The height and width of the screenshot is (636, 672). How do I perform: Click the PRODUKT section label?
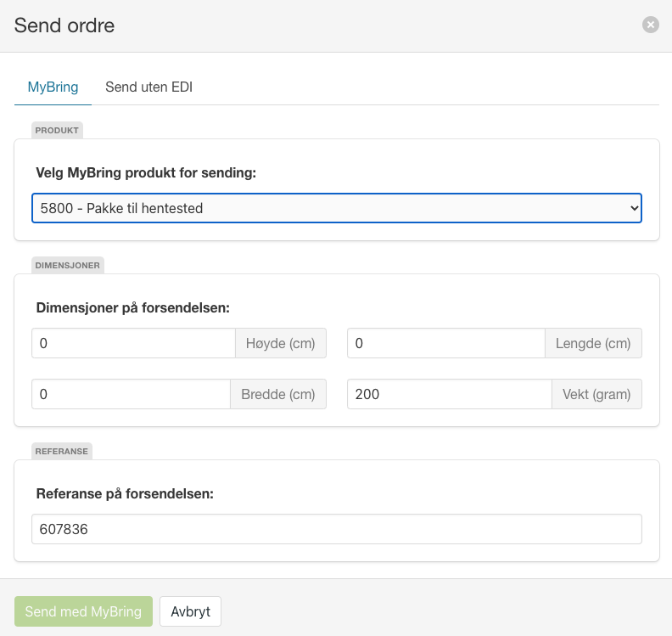pyautogui.click(x=57, y=131)
